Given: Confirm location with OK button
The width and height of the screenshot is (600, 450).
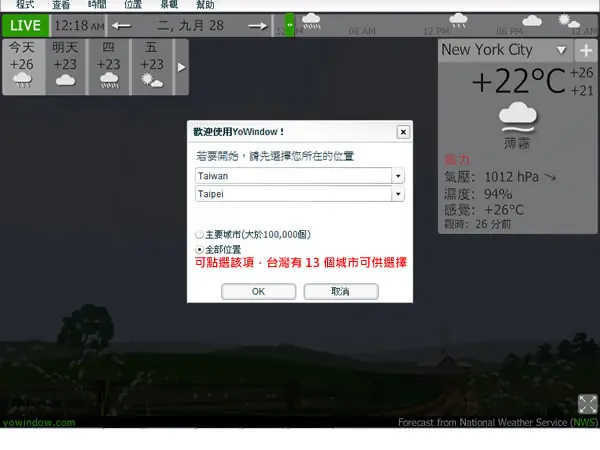Looking at the screenshot, I should (258, 292).
